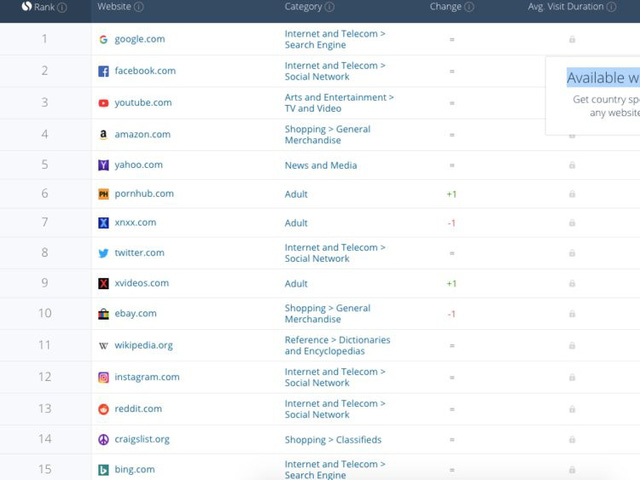The image size is (640, 480).
Task: Click the rank number 1 cell
Action: pos(44,39)
